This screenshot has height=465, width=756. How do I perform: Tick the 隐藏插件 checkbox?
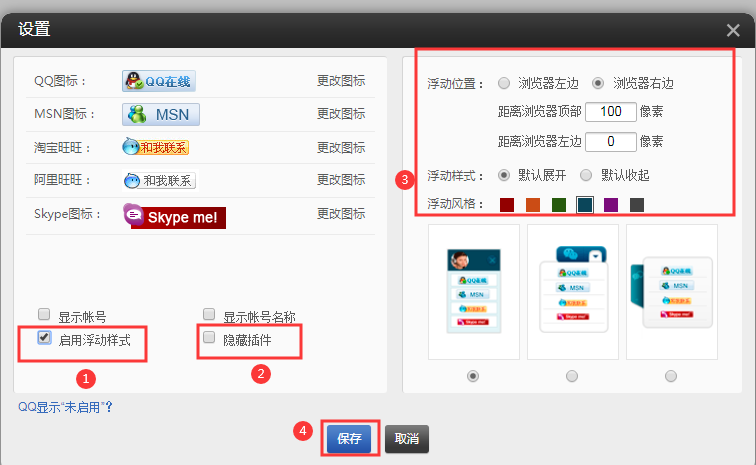tap(209, 338)
